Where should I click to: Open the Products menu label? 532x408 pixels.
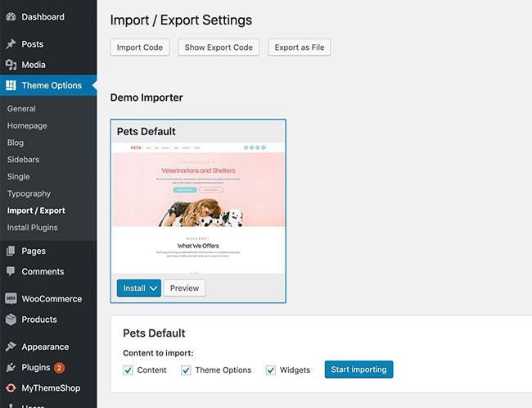pyautogui.click(x=39, y=320)
